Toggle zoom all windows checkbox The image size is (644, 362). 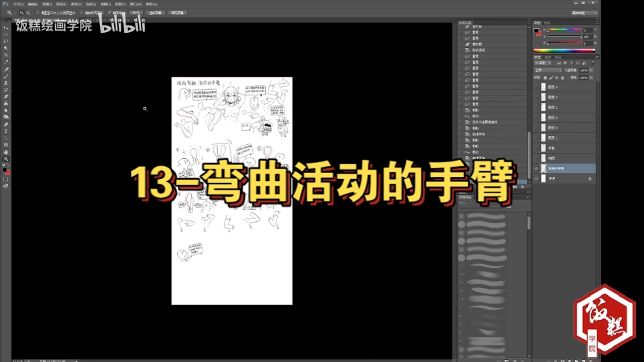click(x=82, y=13)
